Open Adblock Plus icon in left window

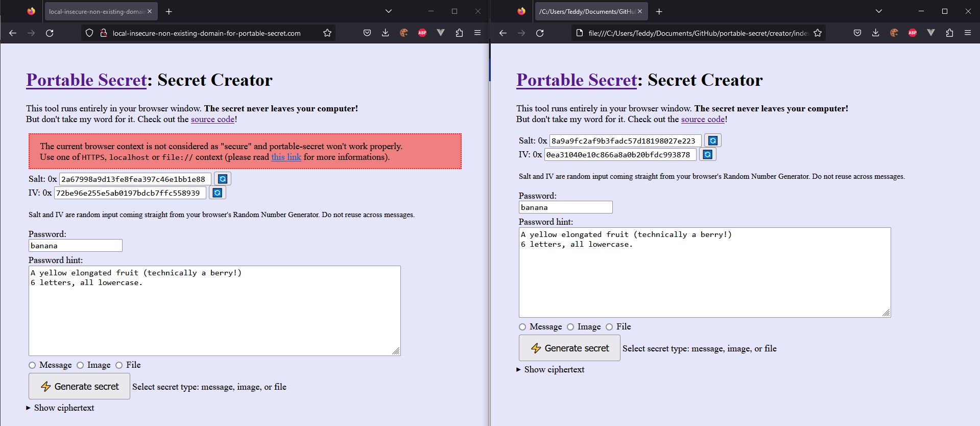pyautogui.click(x=422, y=33)
